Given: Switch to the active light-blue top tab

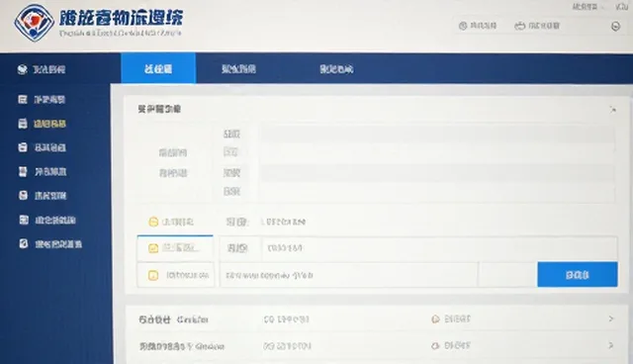Looking at the screenshot, I should (x=158, y=68).
